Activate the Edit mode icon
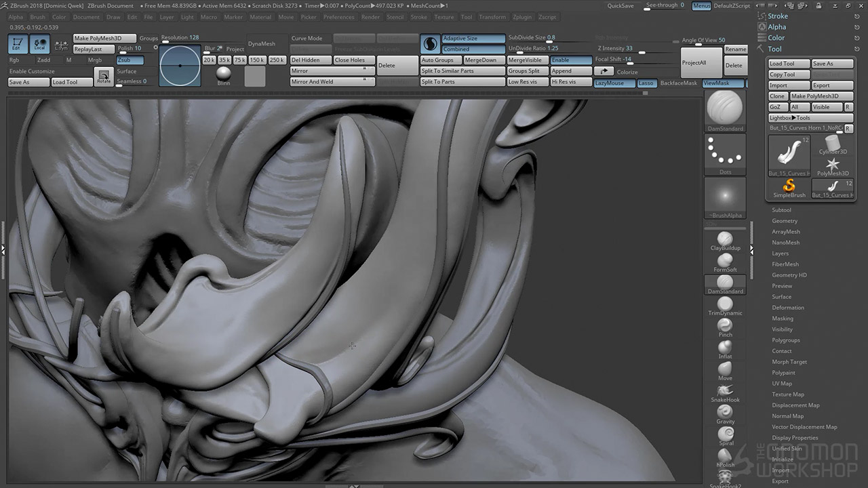868x488 pixels. [x=18, y=44]
